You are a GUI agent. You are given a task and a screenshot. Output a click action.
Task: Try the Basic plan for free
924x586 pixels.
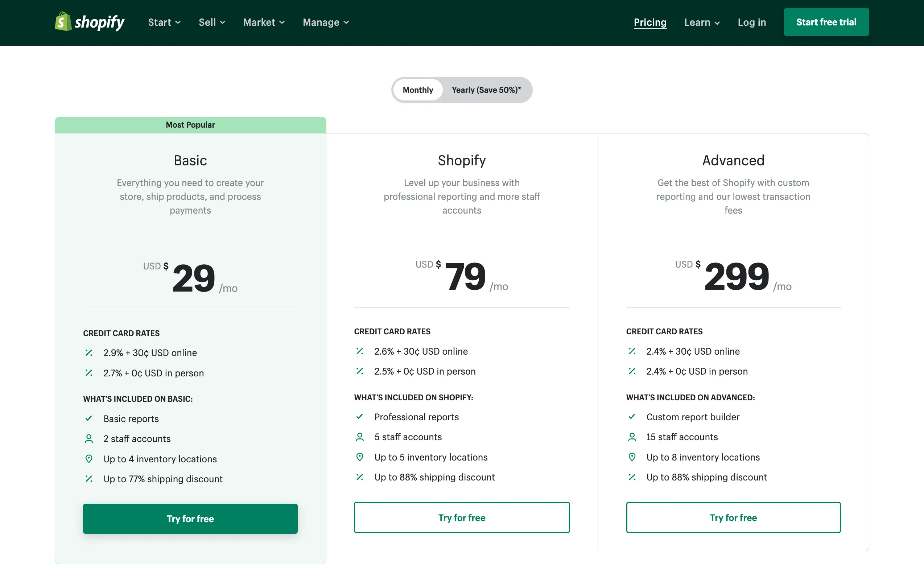click(x=190, y=519)
